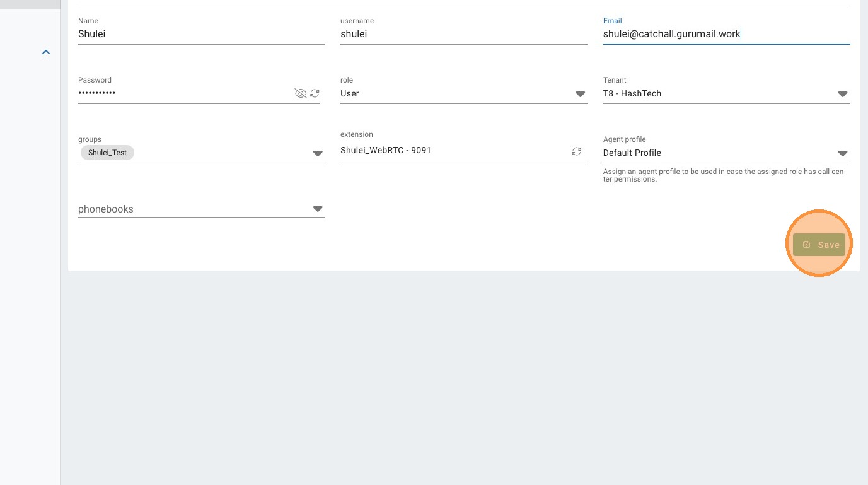
Task: Click the phonebooks placeholder text
Action: [106, 209]
